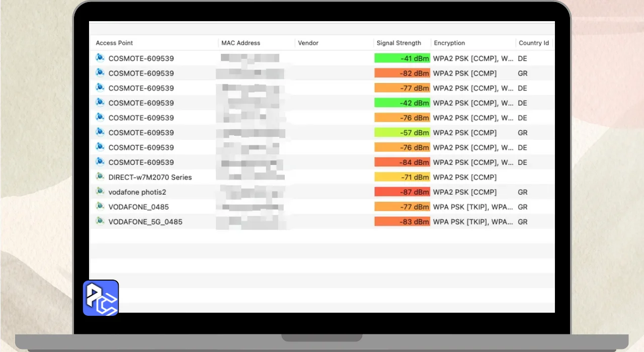The image size is (644, 352).
Task: Select COSMOTE-609539 name in the -41 dBm row
Action: click(141, 58)
